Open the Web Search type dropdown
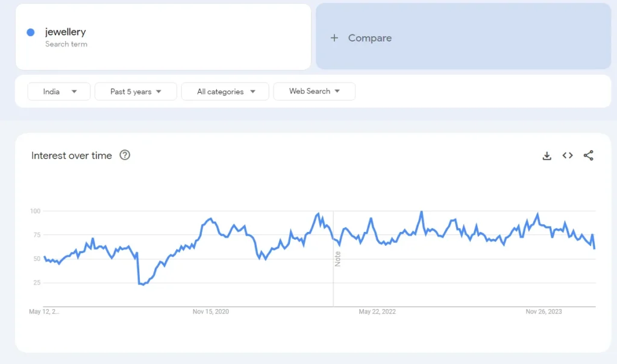 314,92
